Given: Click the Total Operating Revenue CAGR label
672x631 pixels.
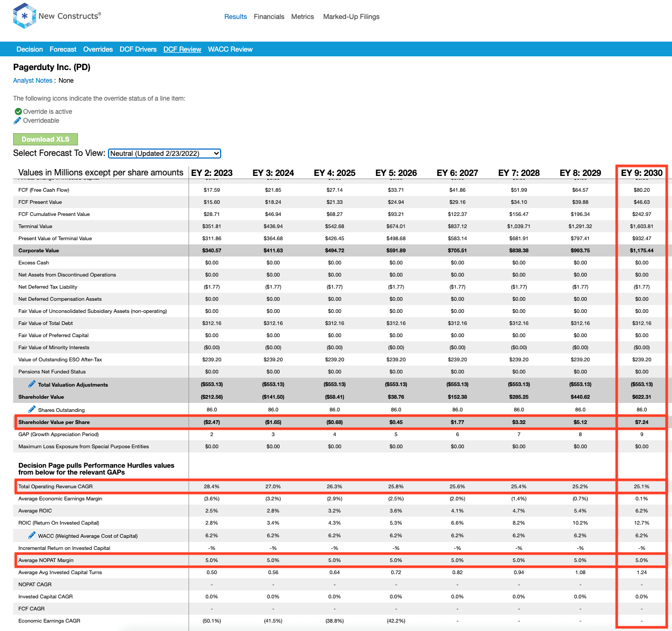Looking at the screenshot, I should pos(55,487).
